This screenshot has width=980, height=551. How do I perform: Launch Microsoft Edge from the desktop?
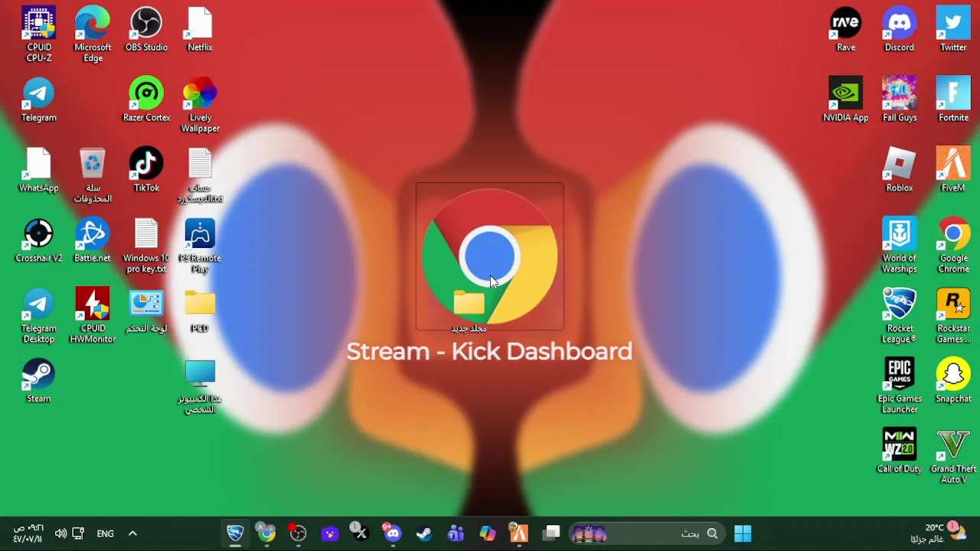(93, 34)
